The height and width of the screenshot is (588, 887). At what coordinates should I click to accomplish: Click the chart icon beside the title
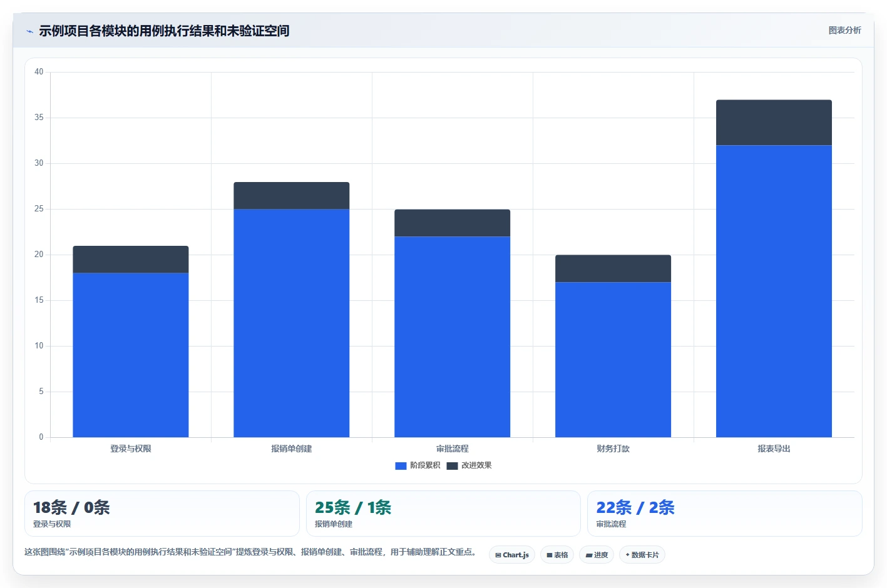pos(29,31)
